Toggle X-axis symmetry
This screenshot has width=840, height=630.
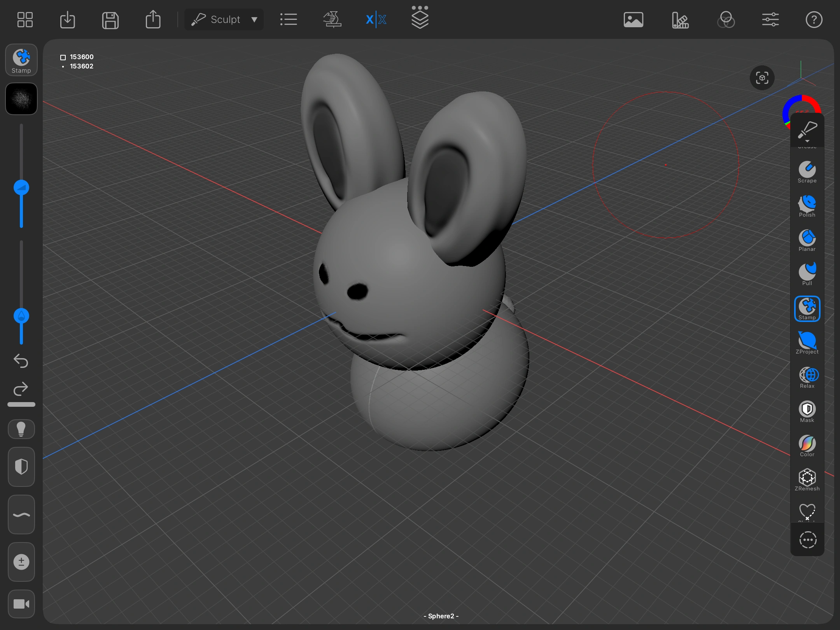[x=374, y=19]
